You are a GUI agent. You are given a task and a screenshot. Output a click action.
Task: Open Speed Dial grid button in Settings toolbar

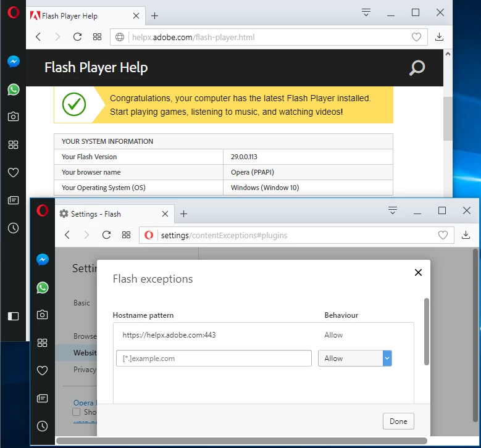[127, 235]
